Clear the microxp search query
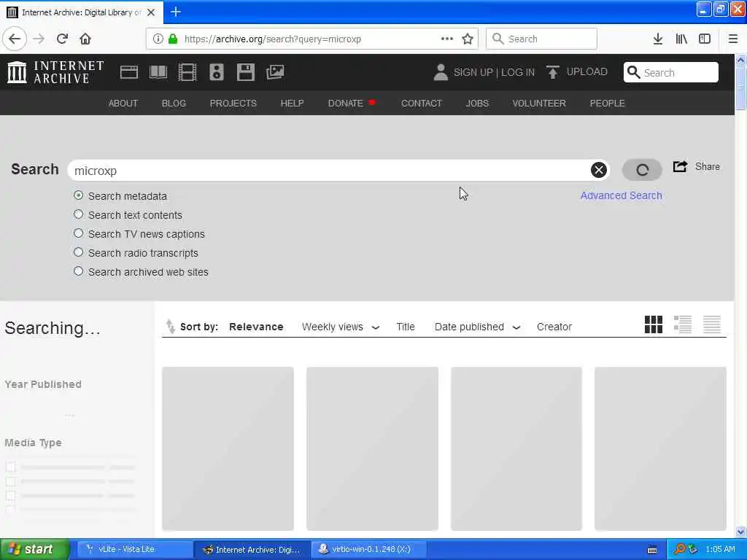Viewport: 747px width, 560px height. (x=599, y=170)
